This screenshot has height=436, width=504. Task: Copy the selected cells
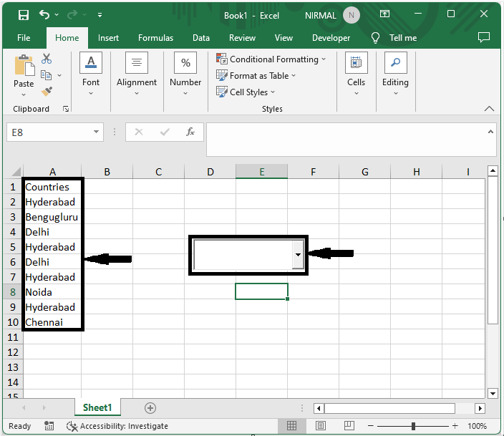46,75
